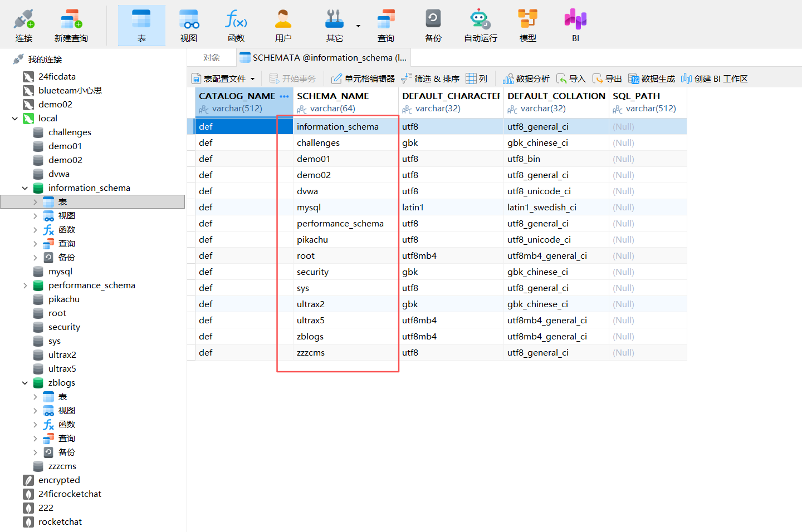Image resolution: width=802 pixels, height=532 pixels.
Task: Click the 列 (Columns) button
Action: click(477, 78)
